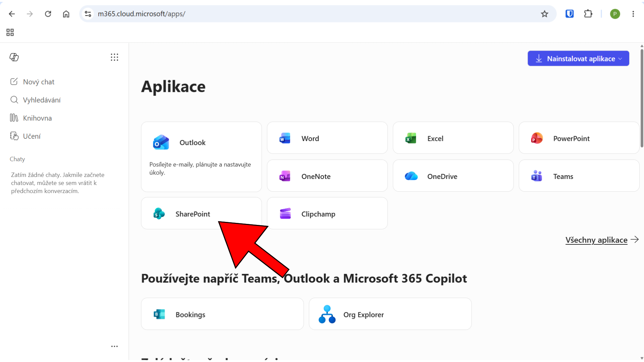Viewport: 644px width, 362px height.
Task: Open the apps grid in bookmarks bar
Action: click(10, 32)
